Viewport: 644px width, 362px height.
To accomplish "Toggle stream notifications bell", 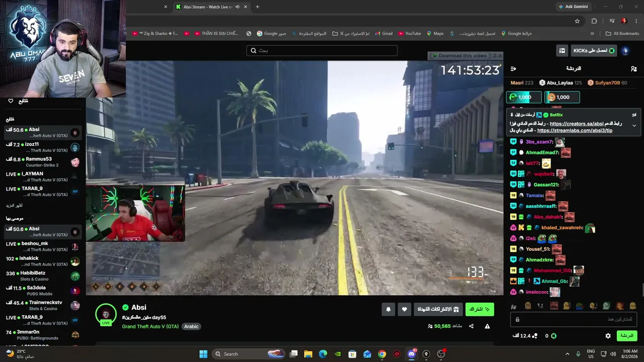I will click(388, 309).
